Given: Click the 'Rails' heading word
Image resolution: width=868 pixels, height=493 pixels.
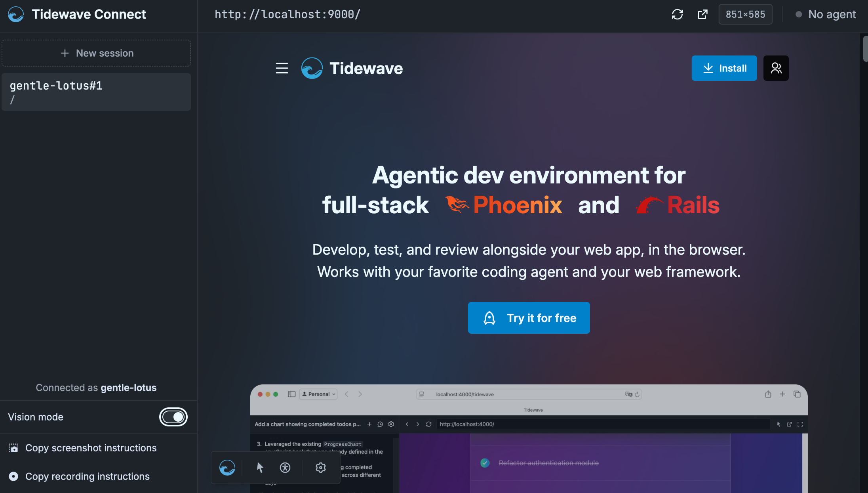Looking at the screenshot, I should pyautogui.click(x=693, y=205).
